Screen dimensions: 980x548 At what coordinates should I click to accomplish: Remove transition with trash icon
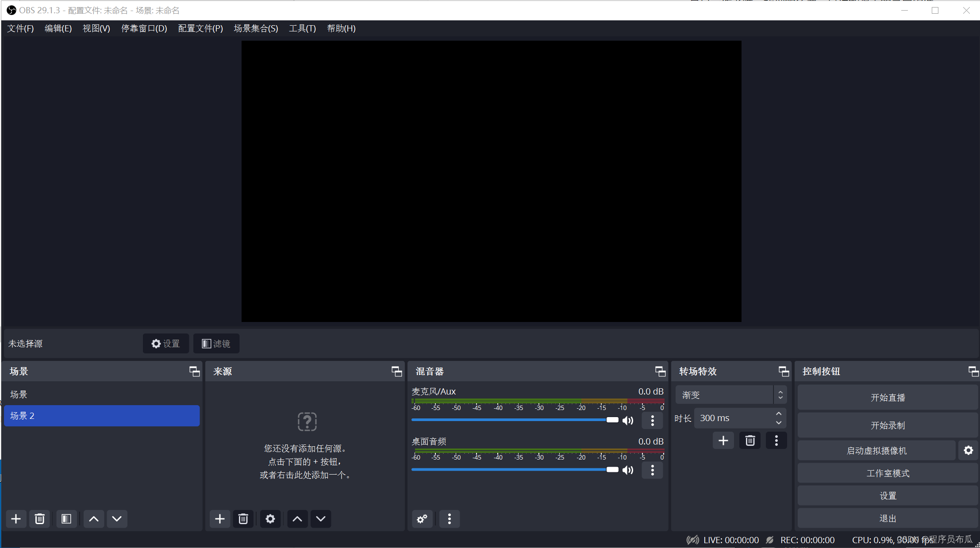coord(750,441)
